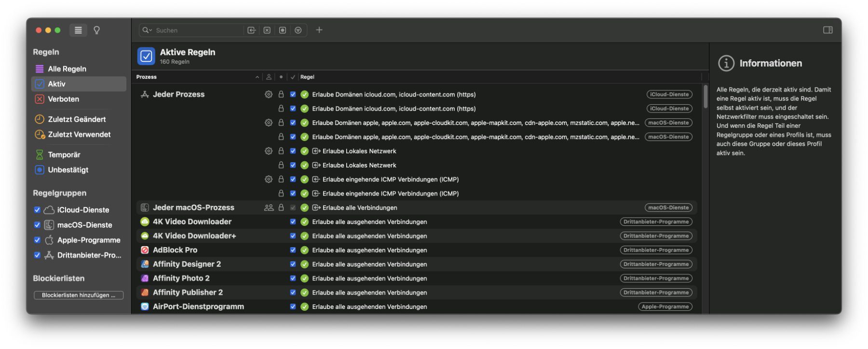Click the unconfirmed rules filter icon in the search bar

[283, 30]
